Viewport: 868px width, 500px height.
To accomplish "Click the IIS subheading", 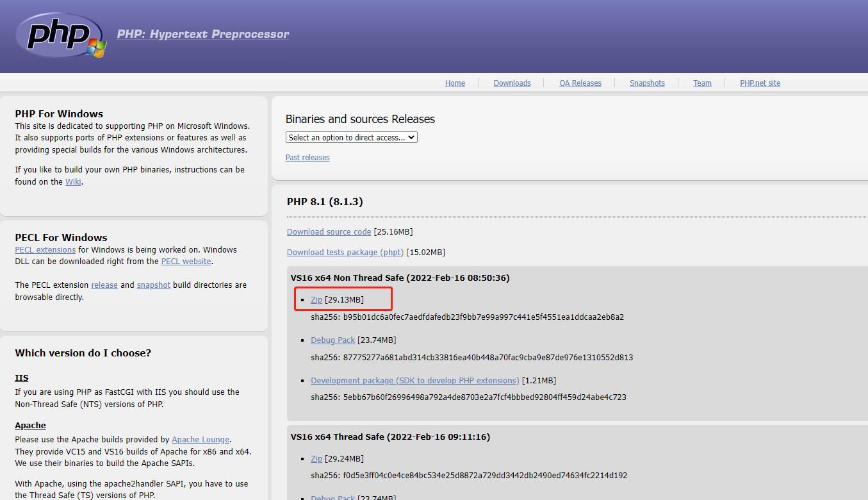I will coord(22,378).
